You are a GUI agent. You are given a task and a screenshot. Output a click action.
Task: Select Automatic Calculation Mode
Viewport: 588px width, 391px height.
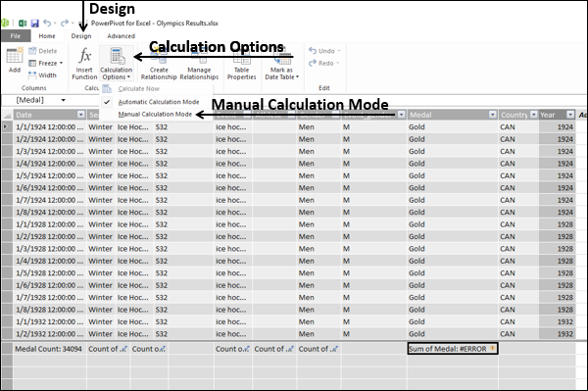(157, 102)
